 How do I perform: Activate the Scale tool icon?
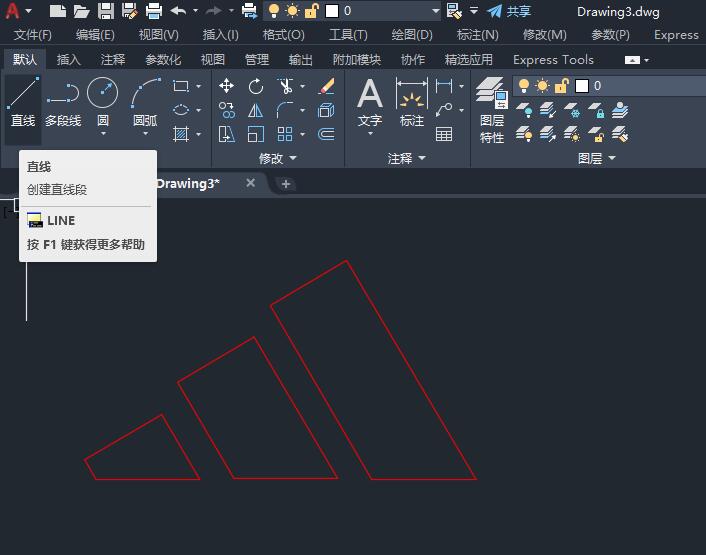pyautogui.click(x=256, y=134)
